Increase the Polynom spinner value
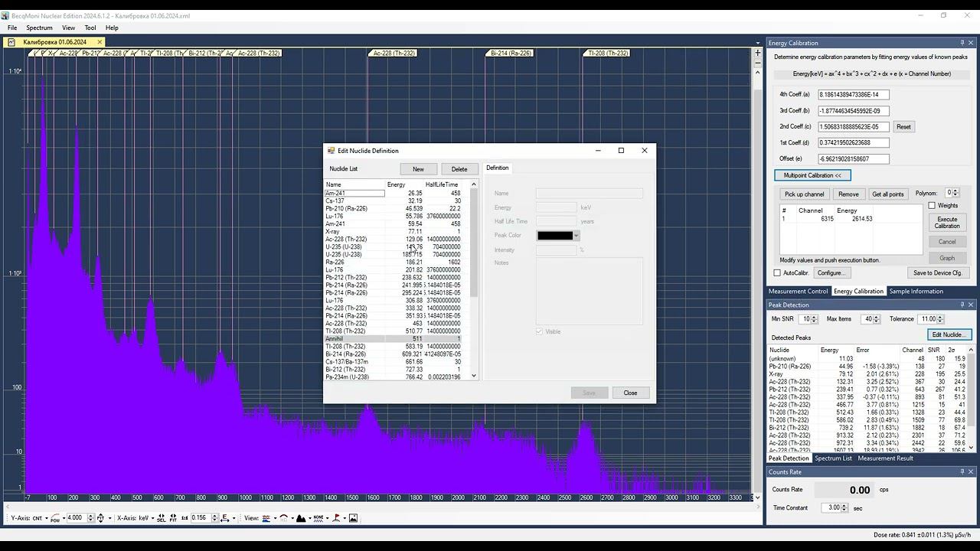 point(955,191)
